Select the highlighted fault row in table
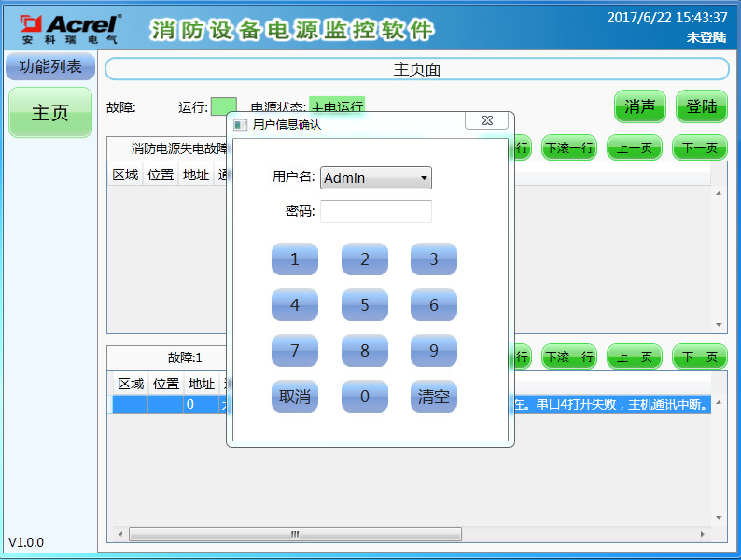Image resolution: width=741 pixels, height=560 pixels. (616, 405)
